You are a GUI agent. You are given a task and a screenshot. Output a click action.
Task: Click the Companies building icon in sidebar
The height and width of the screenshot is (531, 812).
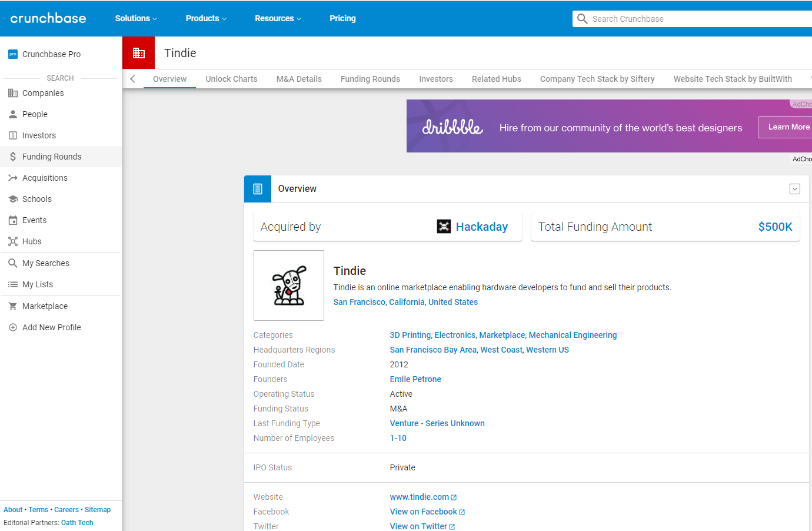[x=13, y=93]
